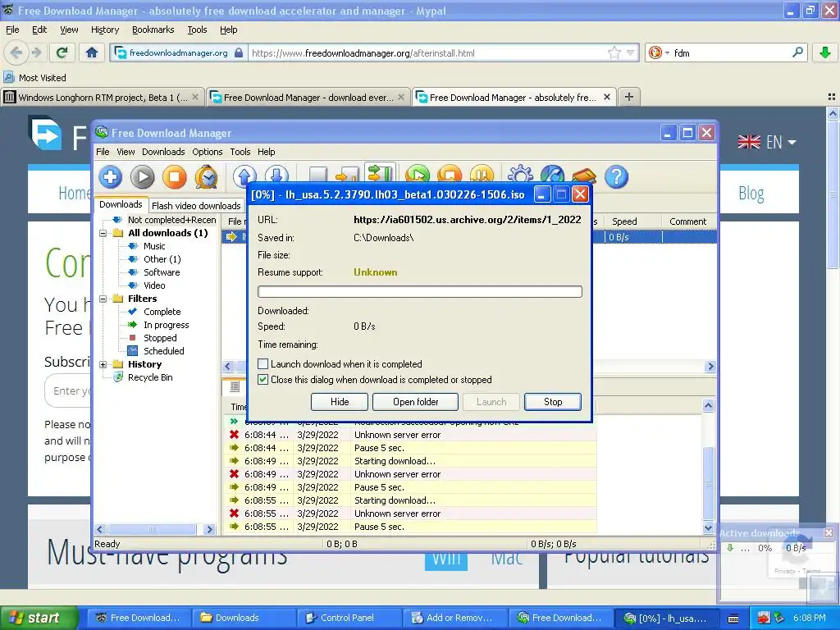The image size is (840, 630).
Task: Click the orange Stop all downloads icon
Action: tap(450, 175)
